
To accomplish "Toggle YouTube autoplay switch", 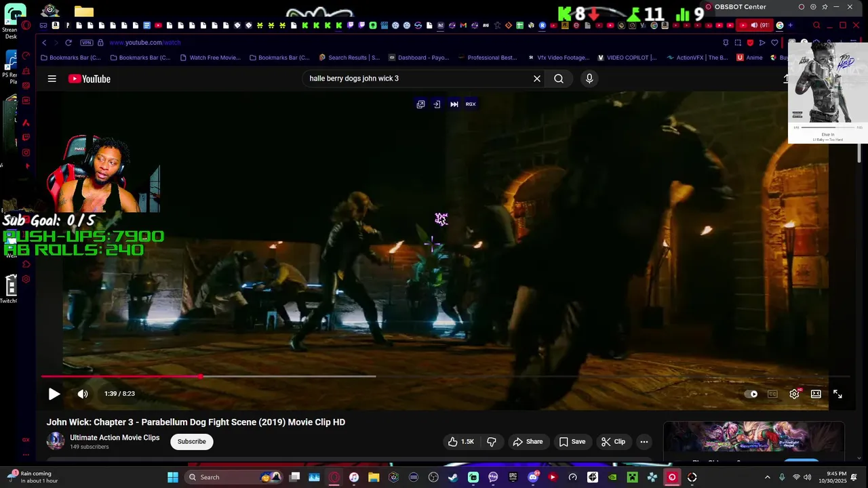I will (751, 394).
